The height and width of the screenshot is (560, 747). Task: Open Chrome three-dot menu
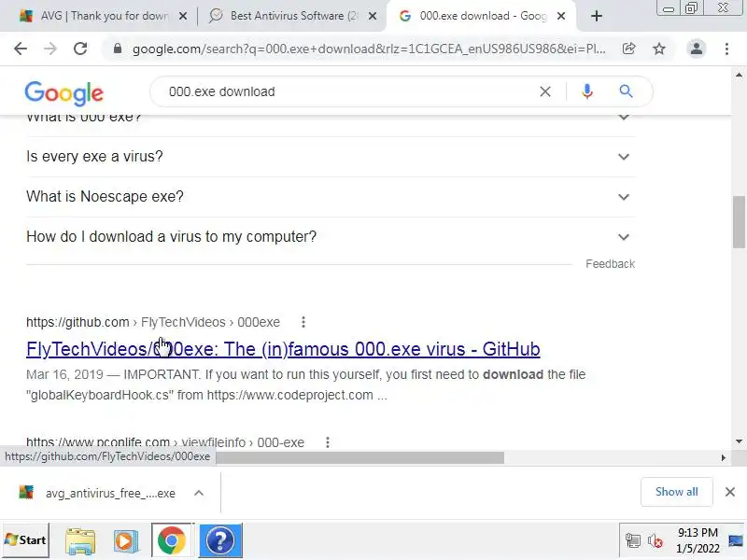click(x=726, y=49)
